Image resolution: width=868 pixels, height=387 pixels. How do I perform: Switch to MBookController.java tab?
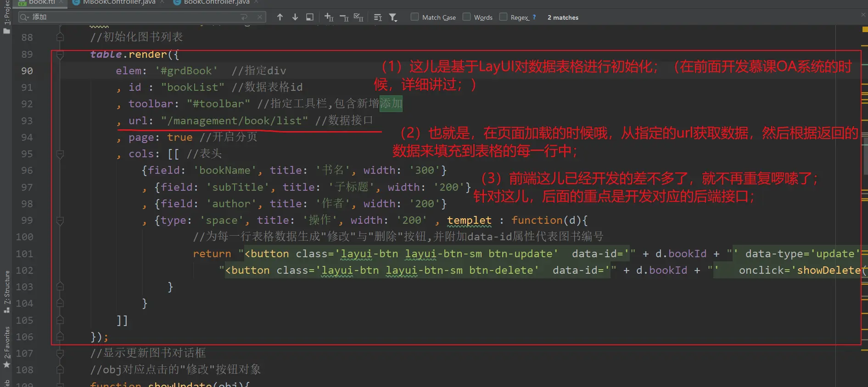(118, 2)
